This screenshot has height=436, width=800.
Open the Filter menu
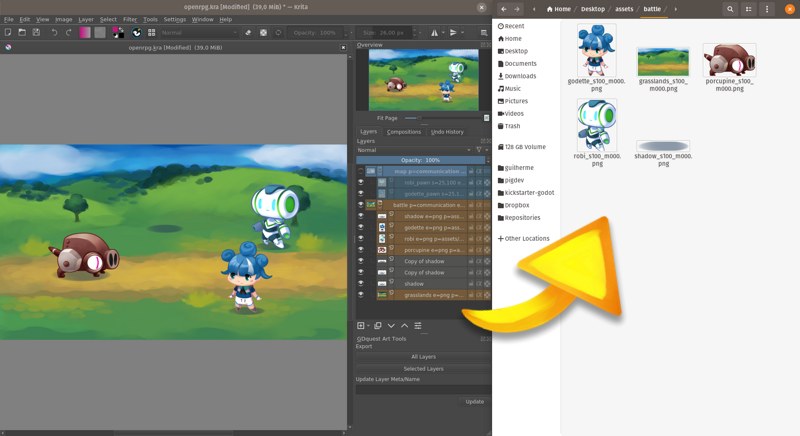(130, 19)
